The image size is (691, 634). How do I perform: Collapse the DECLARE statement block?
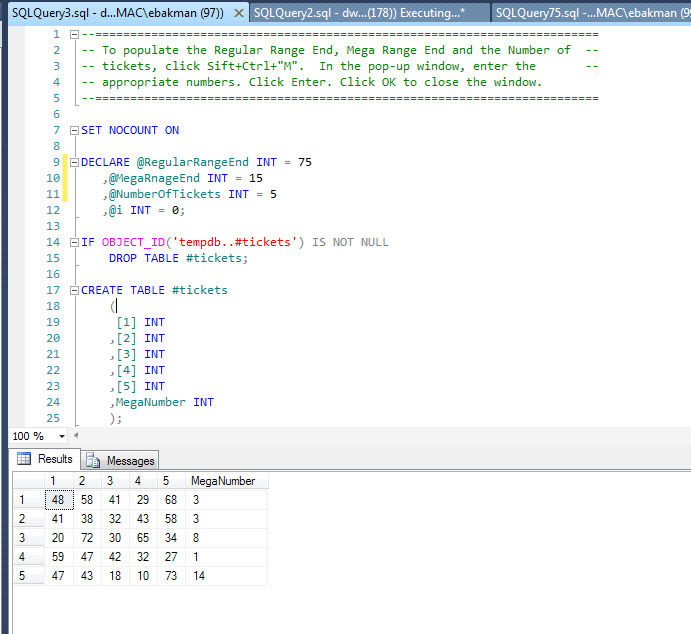tap(74, 162)
